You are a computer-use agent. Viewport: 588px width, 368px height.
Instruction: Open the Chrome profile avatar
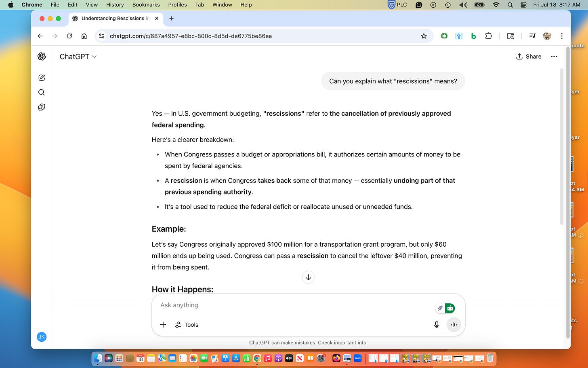pyautogui.click(x=547, y=36)
